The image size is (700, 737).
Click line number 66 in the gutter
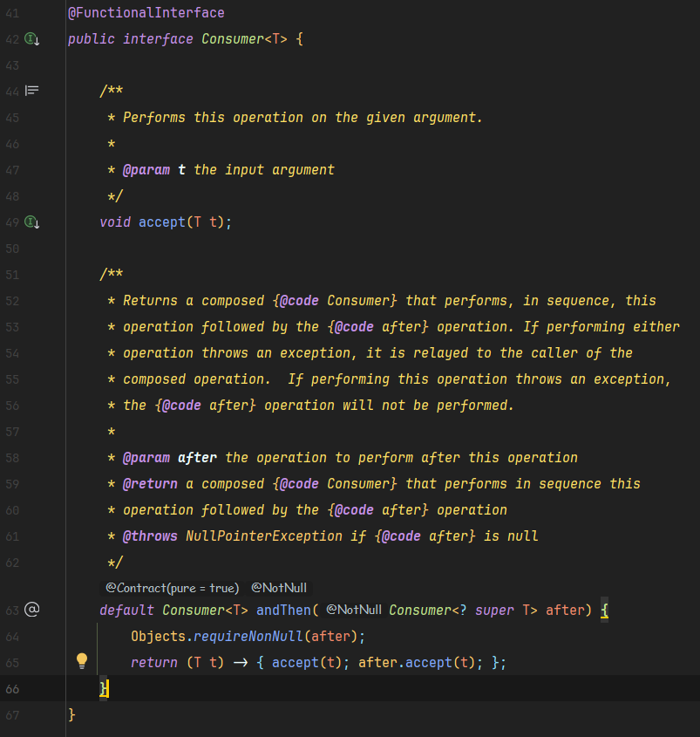click(x=13, y=689)
